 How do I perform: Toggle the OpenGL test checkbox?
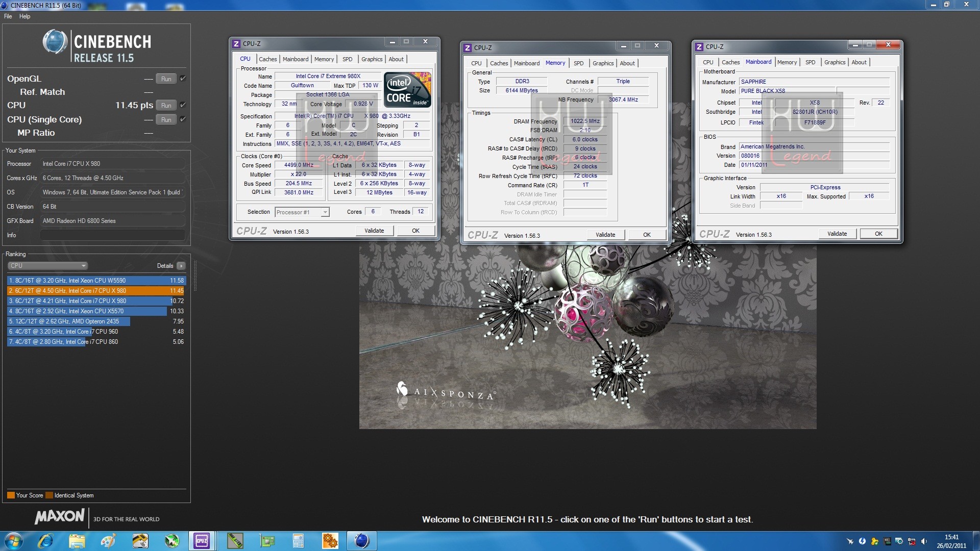click(183, 79)
